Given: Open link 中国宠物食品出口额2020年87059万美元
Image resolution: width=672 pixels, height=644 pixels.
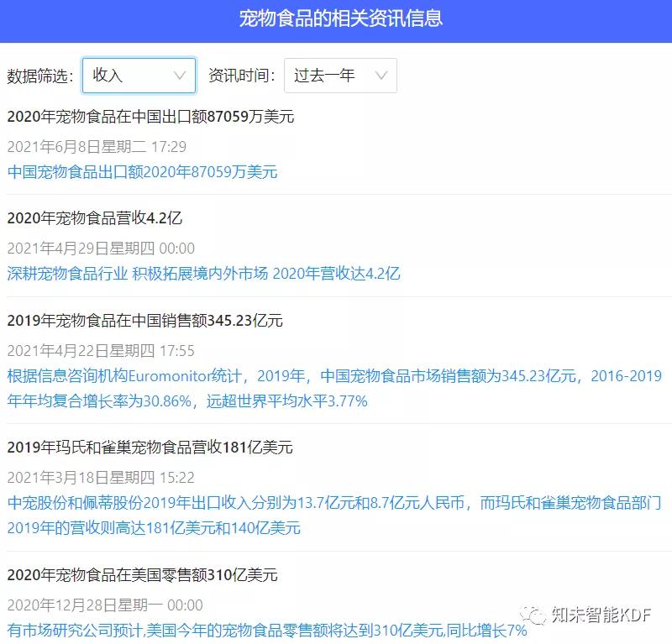Looking at the screenshot, I should click(x=142, y=172).
